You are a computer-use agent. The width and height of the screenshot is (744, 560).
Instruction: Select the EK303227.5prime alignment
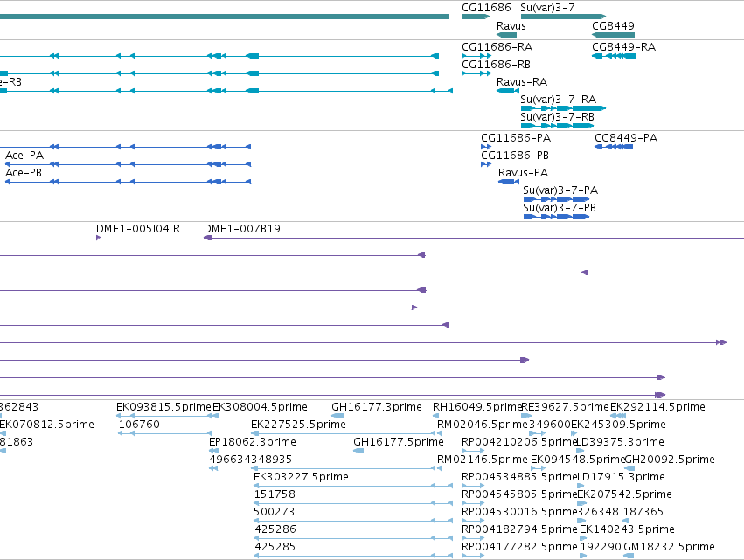coord(353,486)
